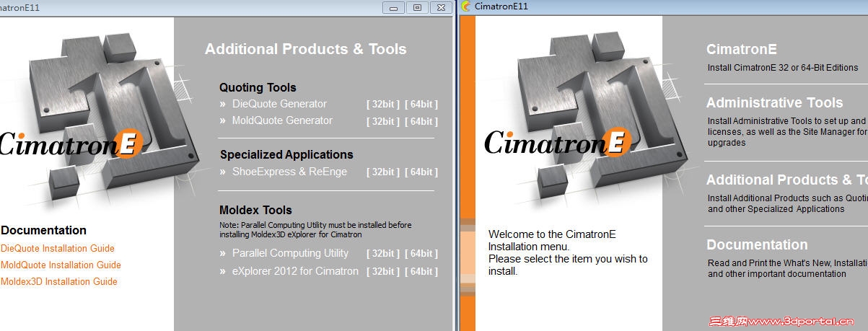Image resolution: width=868 pixels, height=331 pixels.
Task: Select the ShoeExpress & ReEnge entry
Action: [x=289, y=172]
